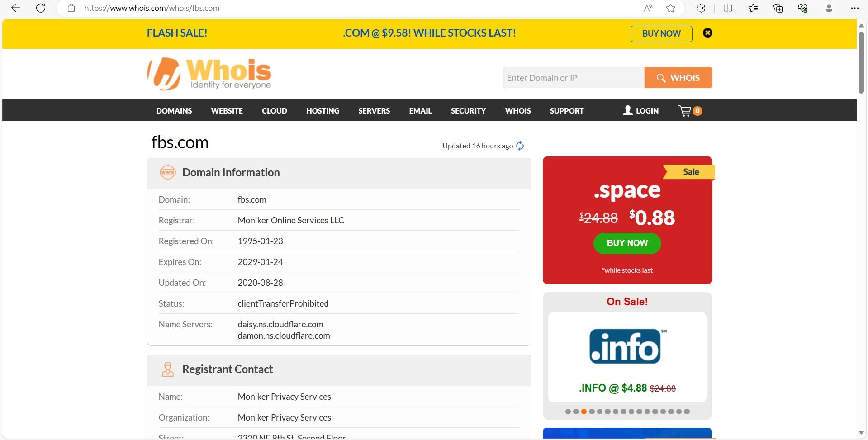Click green BUY NOW for .space
868x440 pixels.
(x=627, y=243)
